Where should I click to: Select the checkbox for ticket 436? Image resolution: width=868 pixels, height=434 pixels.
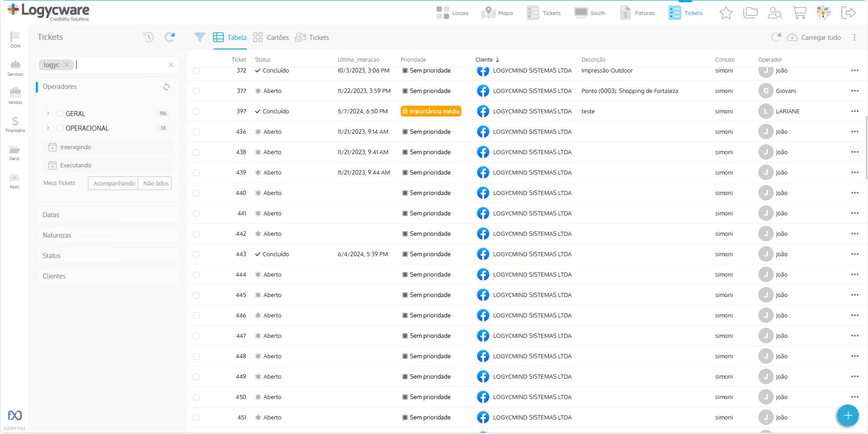[196, 132]
